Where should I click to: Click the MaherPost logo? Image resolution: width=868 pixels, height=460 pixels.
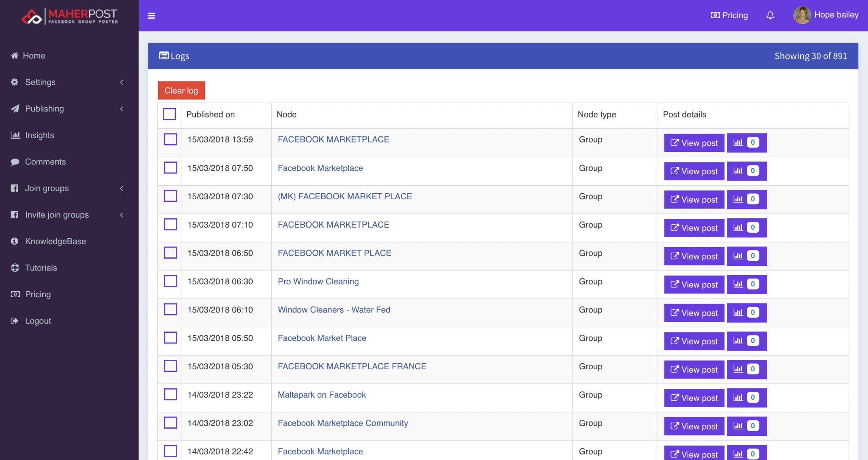click(x=69, y=16)
